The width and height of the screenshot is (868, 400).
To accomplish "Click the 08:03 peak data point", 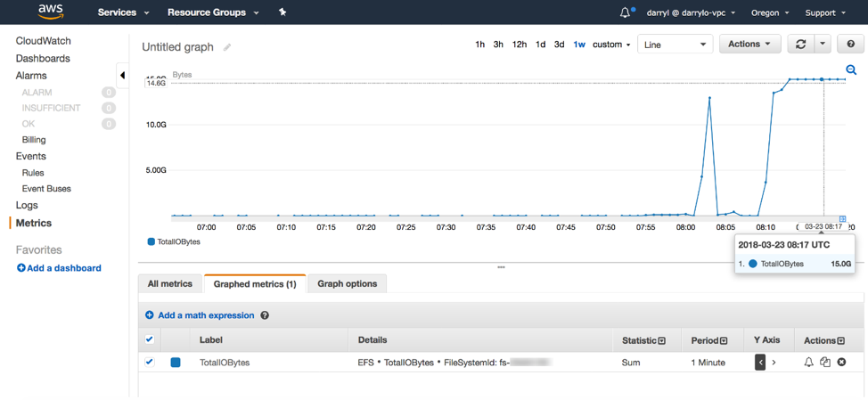I will click(x=709, y=98).
